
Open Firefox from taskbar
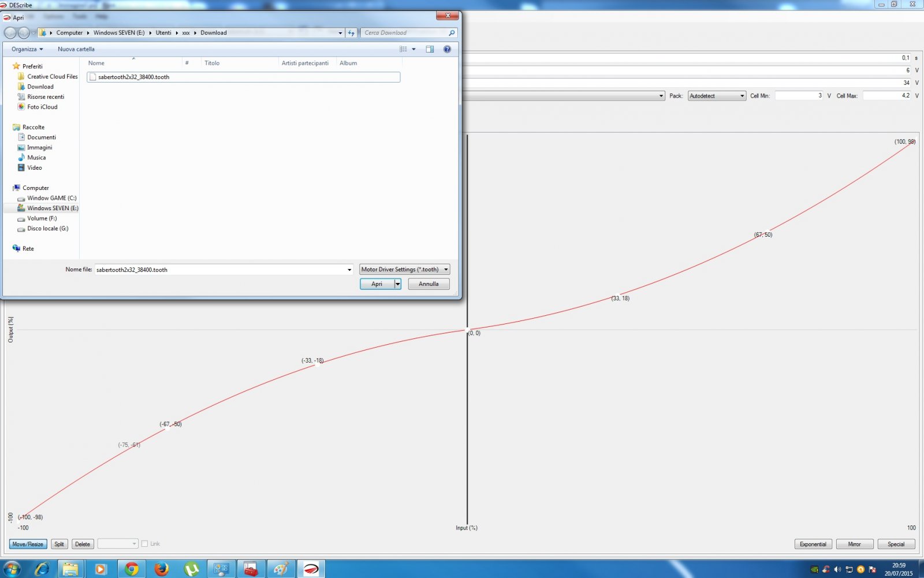pyautogui.click(x=162, y=569)
